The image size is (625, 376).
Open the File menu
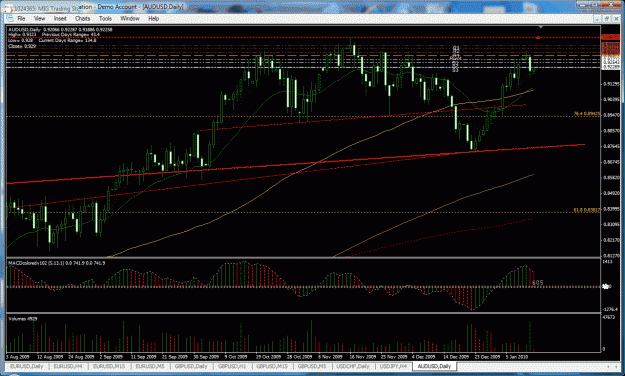(x=21, y=18)
